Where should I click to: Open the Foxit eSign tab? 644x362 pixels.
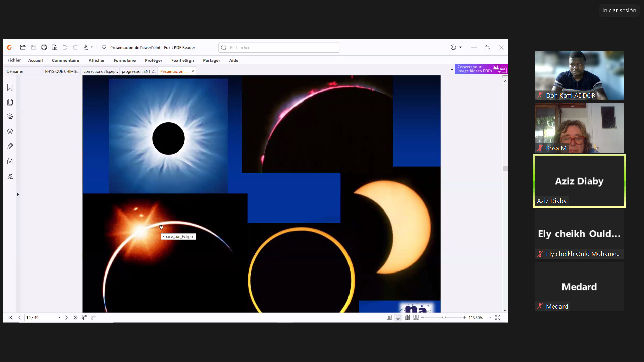click(x=182, y=60)
